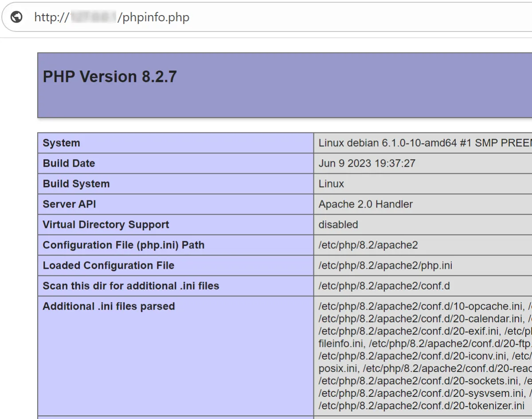The image size is (532, 419).
Task: Click the /etc/php/8.2/apache2/php.ini value
Action: [385, 266]
